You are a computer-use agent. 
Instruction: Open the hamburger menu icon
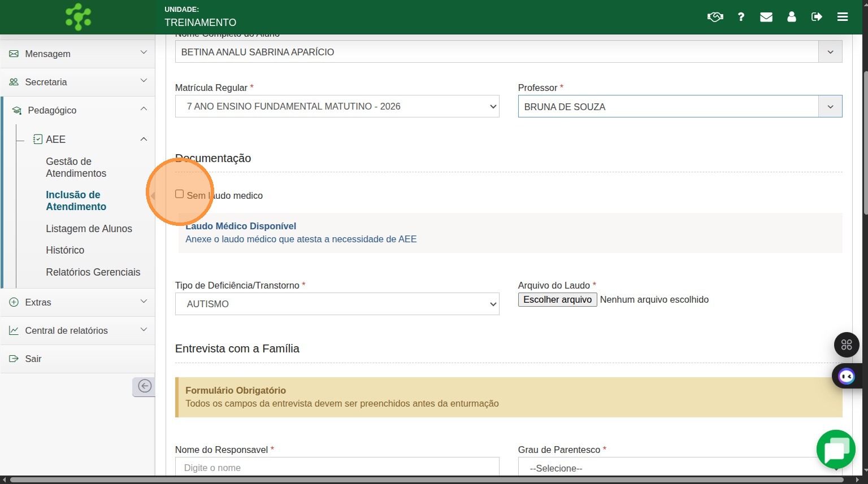[x=843, y=17]
